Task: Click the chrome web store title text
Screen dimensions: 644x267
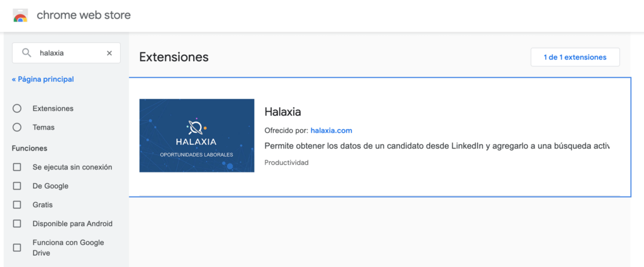Action: click(x=84, y=15)
